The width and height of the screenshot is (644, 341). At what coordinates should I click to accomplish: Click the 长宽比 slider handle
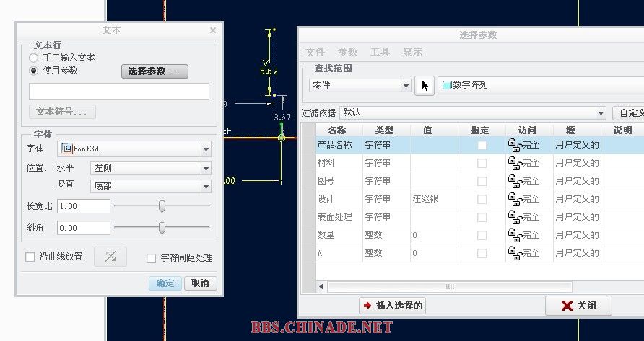(x=162, y=206)
